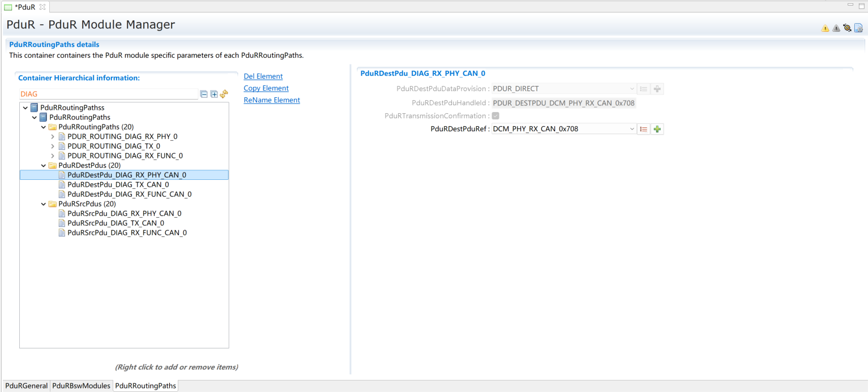
Task: Collapse the PduRSrcPdus folder
Action: 44,204
